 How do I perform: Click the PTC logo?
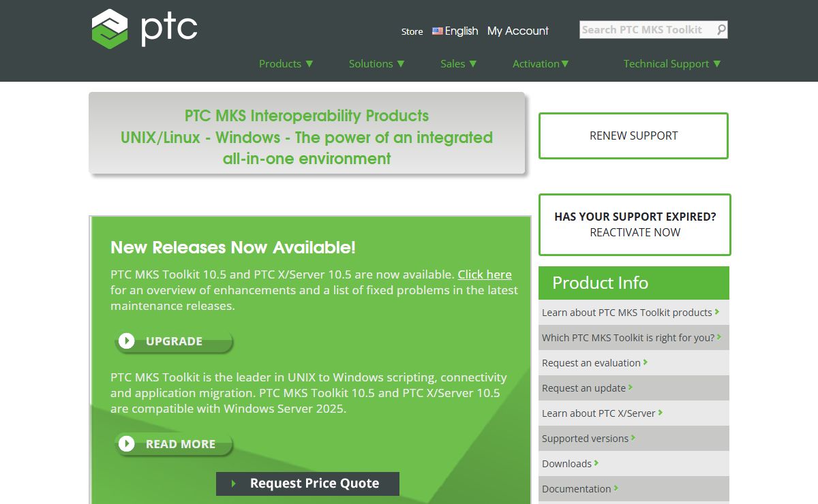click(145, 29)
